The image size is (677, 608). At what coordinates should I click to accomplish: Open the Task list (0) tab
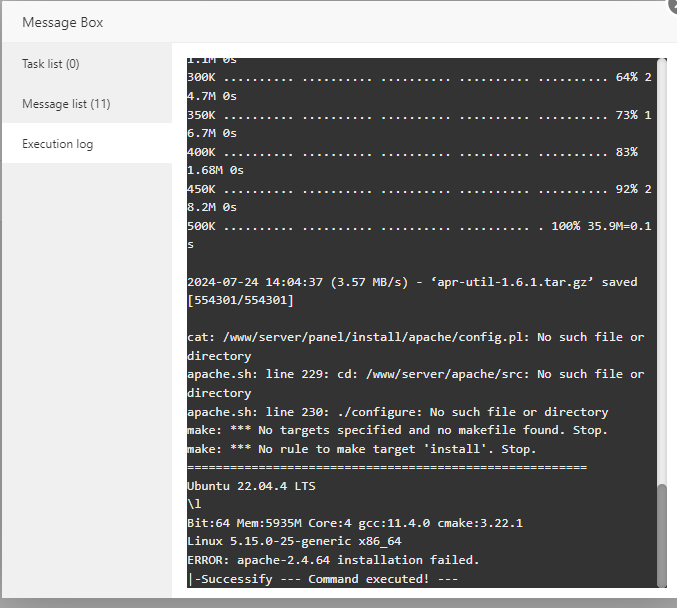[x=87, y=64]
